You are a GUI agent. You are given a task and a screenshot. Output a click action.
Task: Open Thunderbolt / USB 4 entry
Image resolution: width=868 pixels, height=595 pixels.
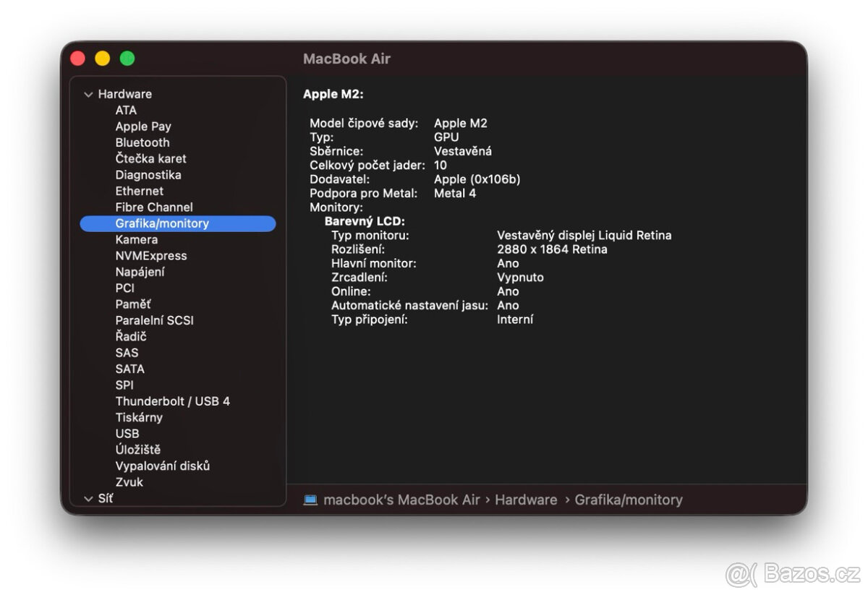[x=172, y=401]
